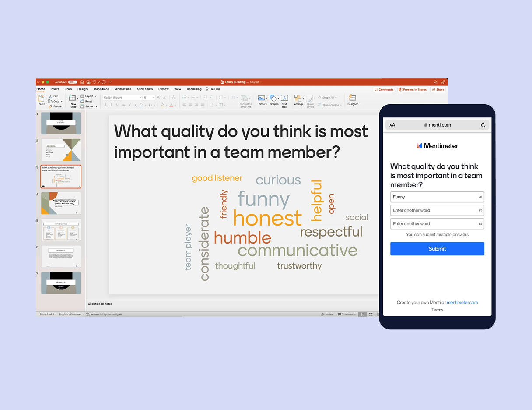Open the Transitions tab
Image resolution: width=532 pixels, height=410 pixels.
pos(101,89)
